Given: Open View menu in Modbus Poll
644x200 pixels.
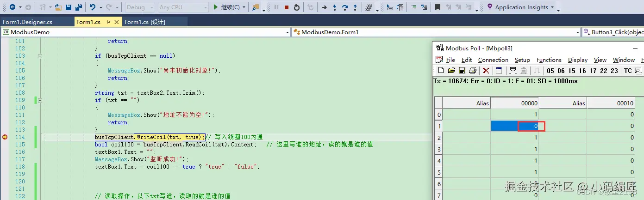Looking at the screenshot, I should pyautogui.click(x=600, y=60).
